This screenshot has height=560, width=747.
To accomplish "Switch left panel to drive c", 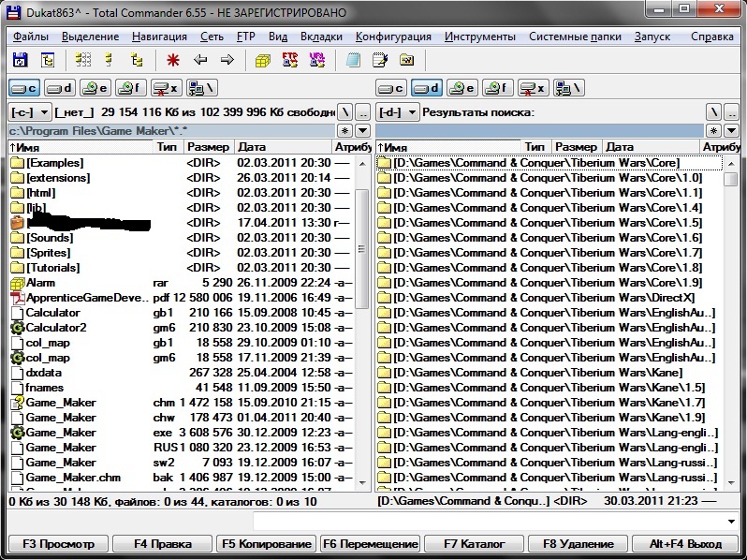I will (24, 88).
